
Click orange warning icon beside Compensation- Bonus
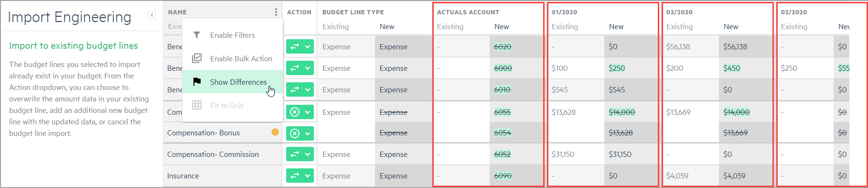[x=275, y=132]
